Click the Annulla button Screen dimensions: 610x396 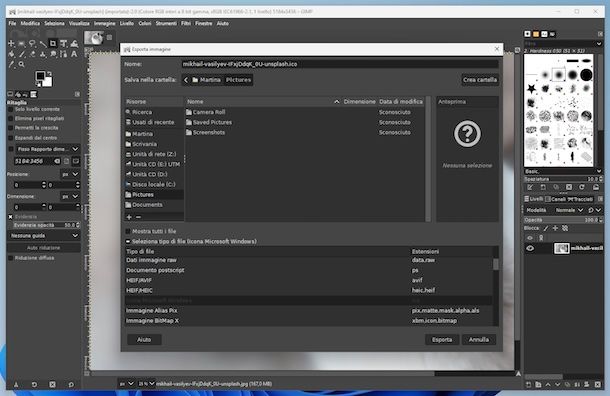tap(479, 340)
